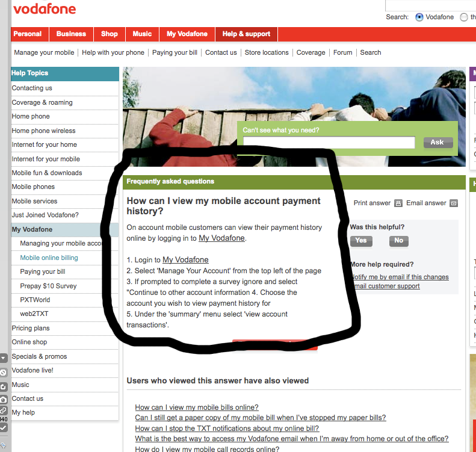
Task: Click the Email answer envelope icon
Action: click(453, 203)
